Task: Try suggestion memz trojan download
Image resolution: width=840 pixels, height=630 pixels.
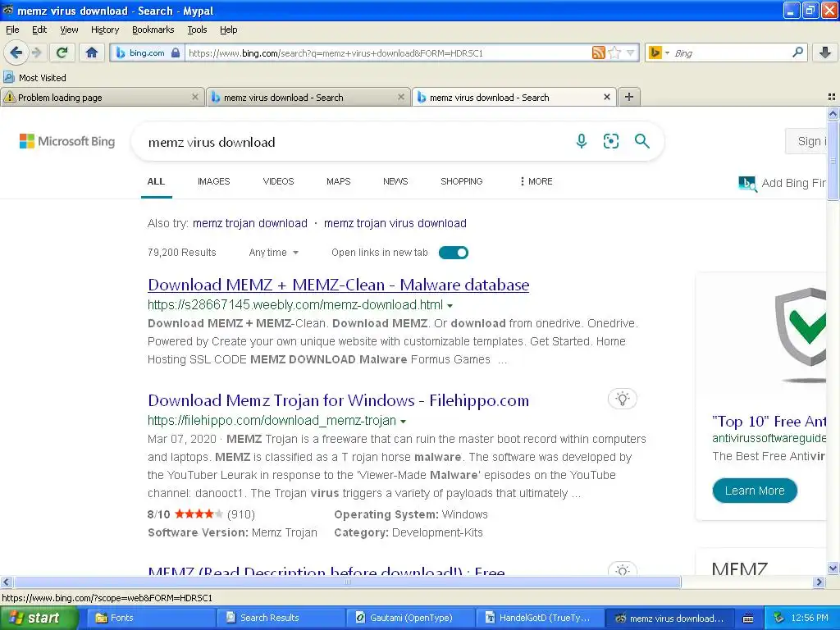Action: coord(250,223)
